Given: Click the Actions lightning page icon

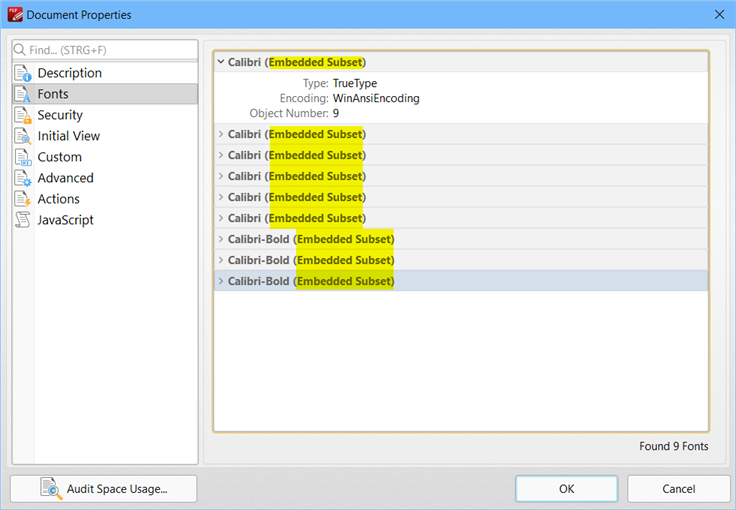Looking at the screenshot, I should tap(23, 199).
